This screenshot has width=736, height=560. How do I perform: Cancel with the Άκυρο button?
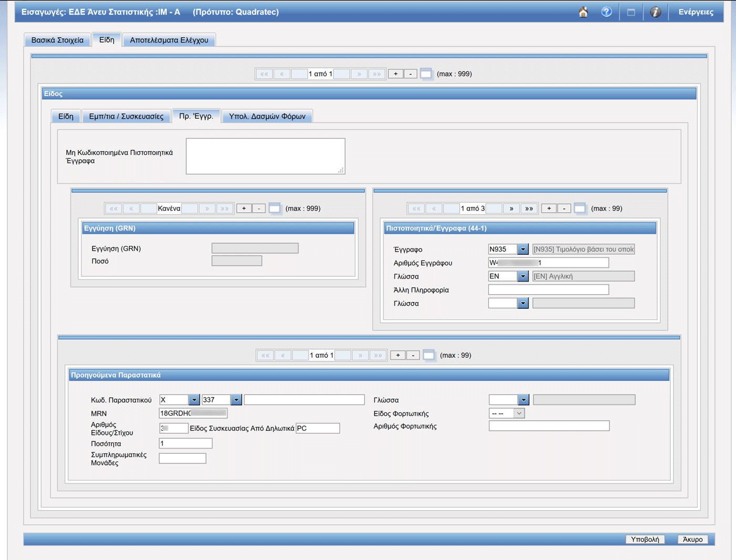693,540
